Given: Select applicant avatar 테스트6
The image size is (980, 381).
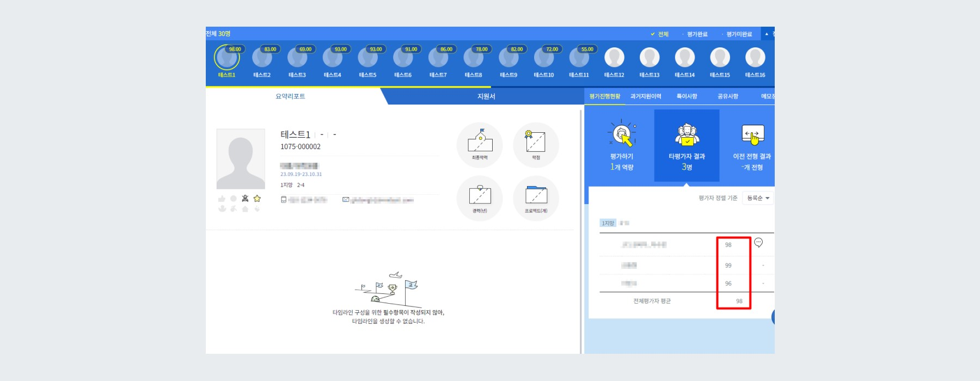Looking at the screenshot, I should [403, 58].
